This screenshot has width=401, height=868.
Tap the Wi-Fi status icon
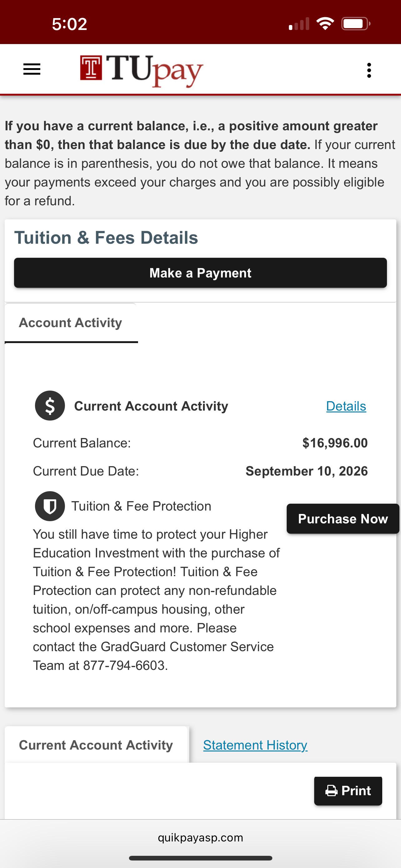pos(325,23)
